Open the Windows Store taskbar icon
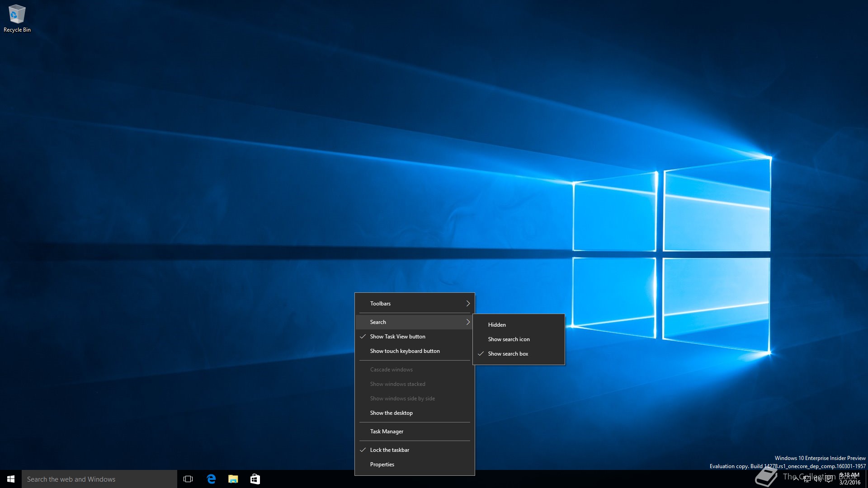The width and height of the screenshot is (868, 488). [255, 479]
